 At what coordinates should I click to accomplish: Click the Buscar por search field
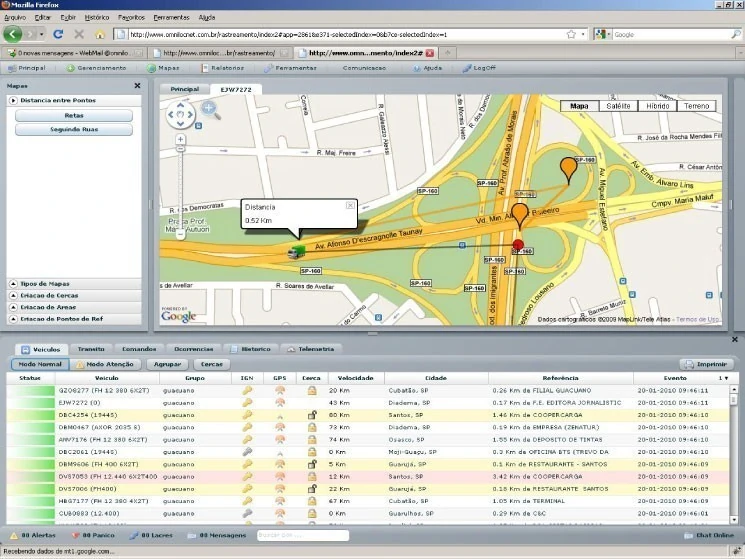coord(303,535)
